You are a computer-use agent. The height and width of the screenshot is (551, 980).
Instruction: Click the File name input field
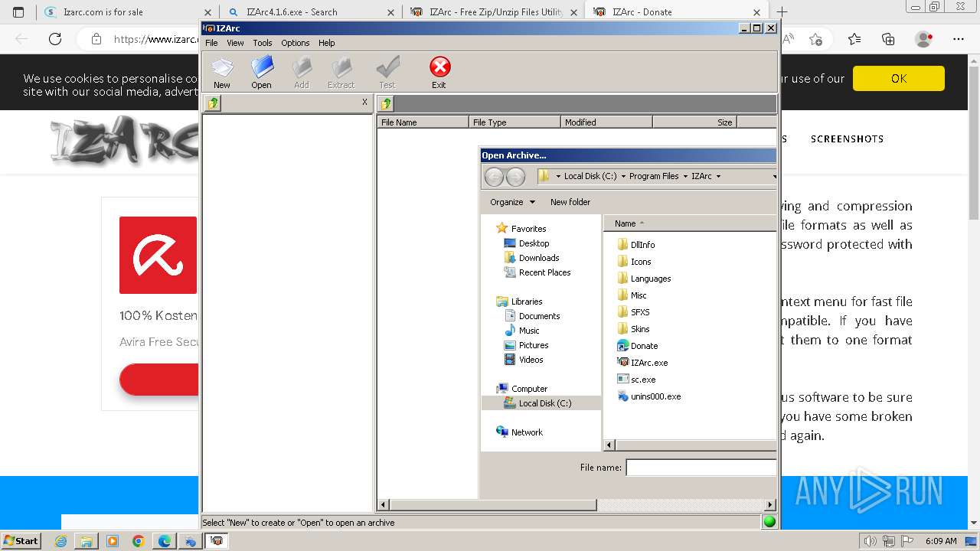click(x=701, y=468)
